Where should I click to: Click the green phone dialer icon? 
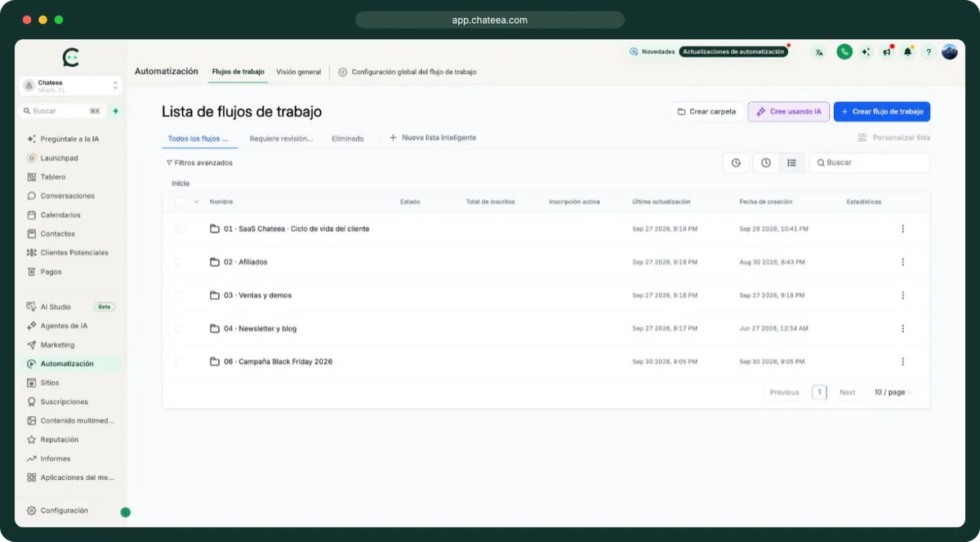point(844,52)
